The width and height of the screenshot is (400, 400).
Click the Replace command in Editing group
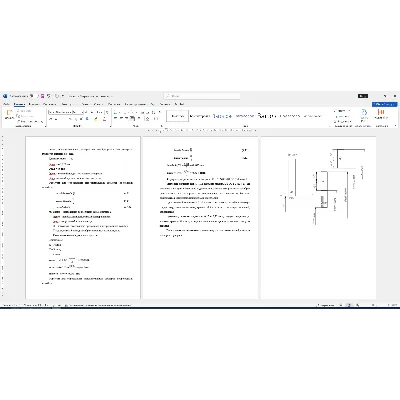[342, 116]
